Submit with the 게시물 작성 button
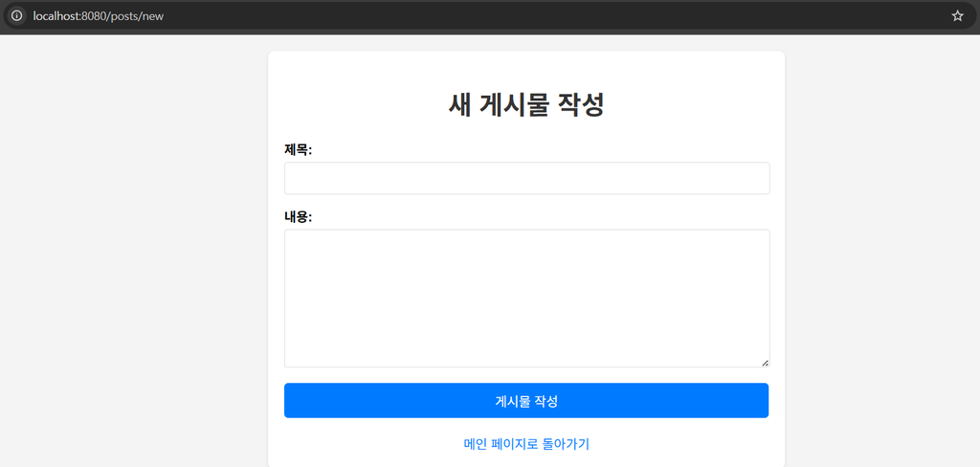This screenshot has width=980, height=467. (x=526, y=401)
